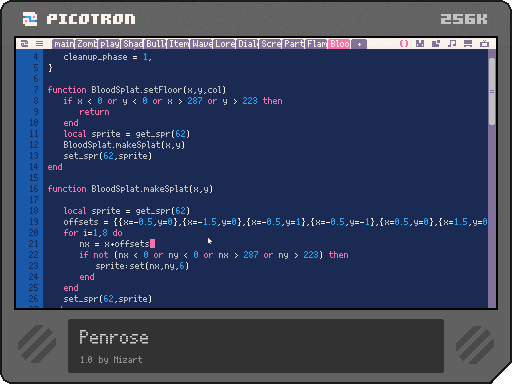
Task: Open the terminal/TV output icon
Action: [484, 44]
